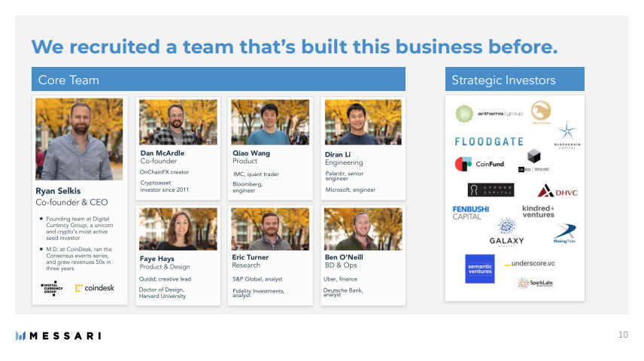Click the Messari logo in footer
644x361 pixels.
[59, 335]
